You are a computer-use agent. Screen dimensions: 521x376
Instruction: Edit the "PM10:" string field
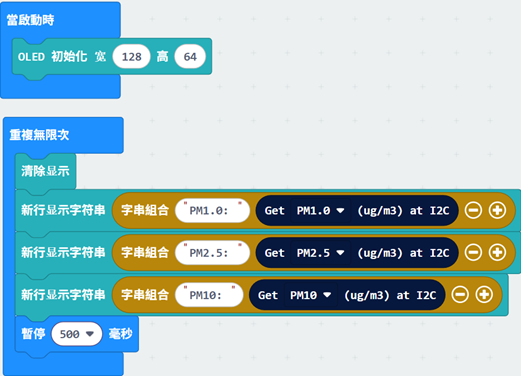[209, 295]
